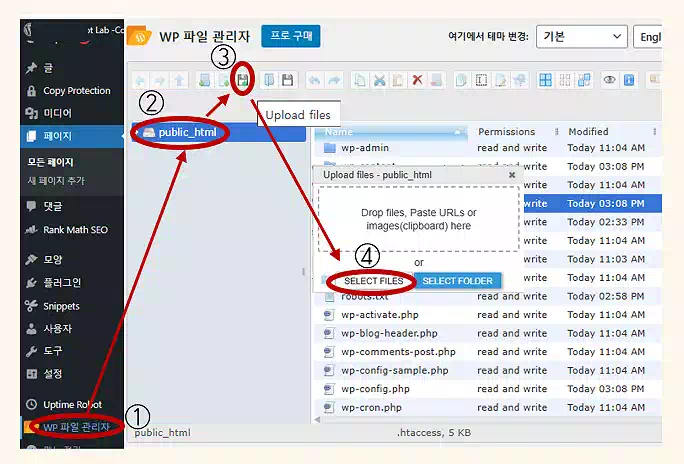This screenshot has width=684, height=464.
Task: Open the 페이지 sidebar menu
Action: [72, 136]
